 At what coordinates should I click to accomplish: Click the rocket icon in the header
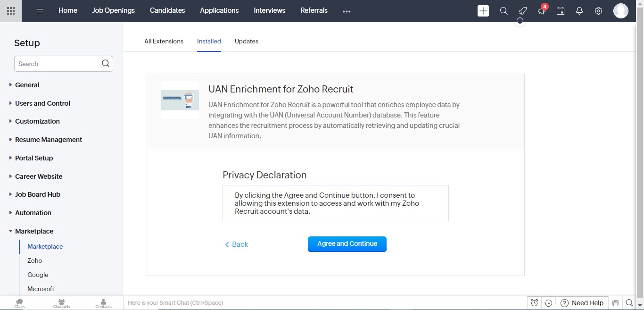coord(522,11)
